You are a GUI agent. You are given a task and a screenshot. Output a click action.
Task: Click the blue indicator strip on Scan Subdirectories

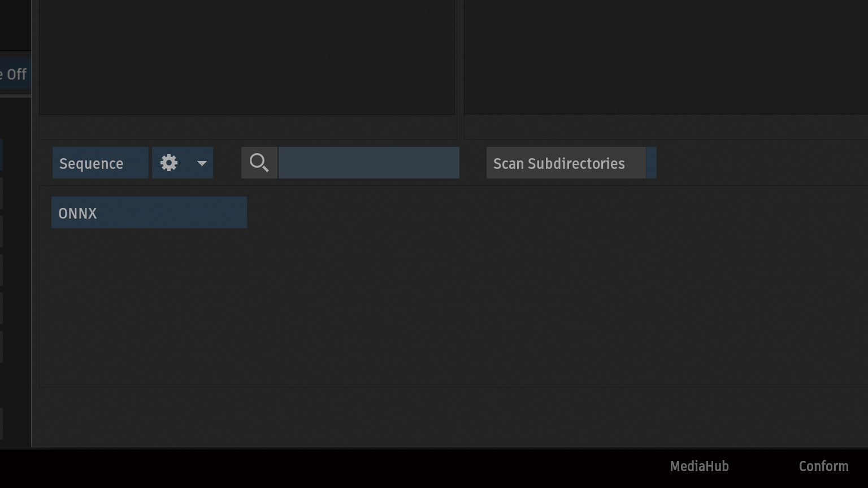651,163
